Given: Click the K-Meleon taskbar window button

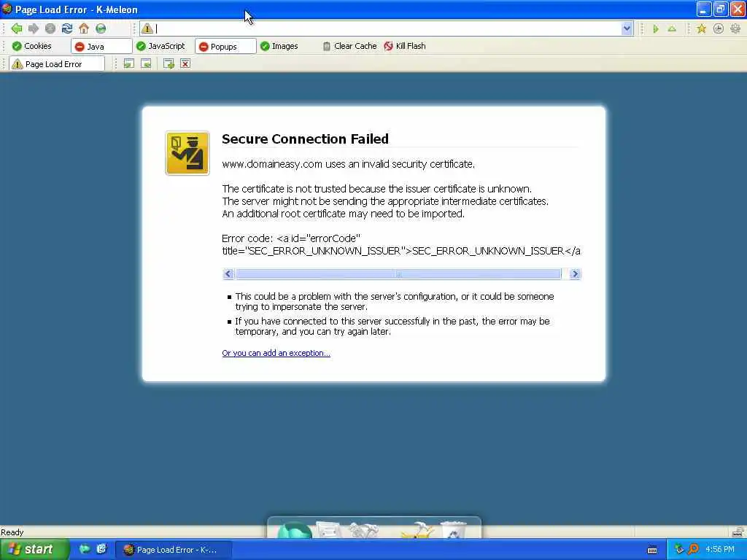Looking at the screenshot, I should [x=174, y=550].
